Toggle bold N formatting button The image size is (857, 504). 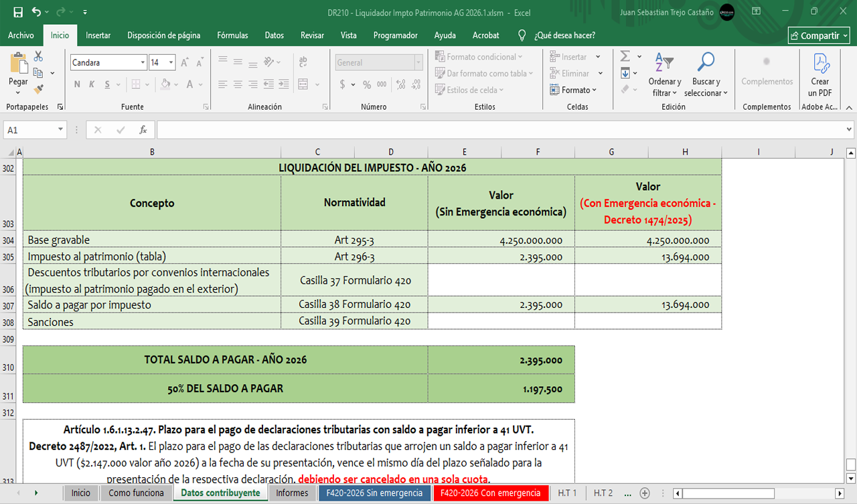(77, 84)
